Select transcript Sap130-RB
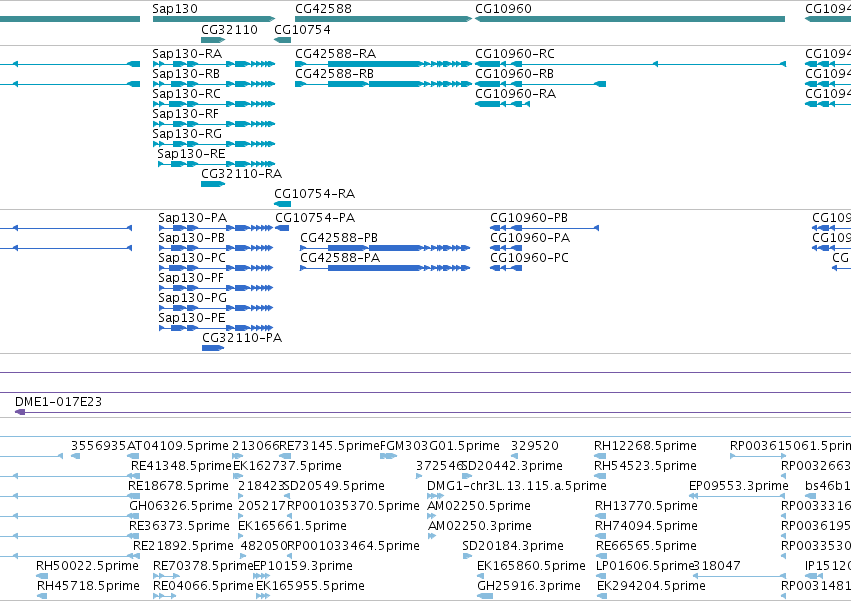 (x=214, y=84)
